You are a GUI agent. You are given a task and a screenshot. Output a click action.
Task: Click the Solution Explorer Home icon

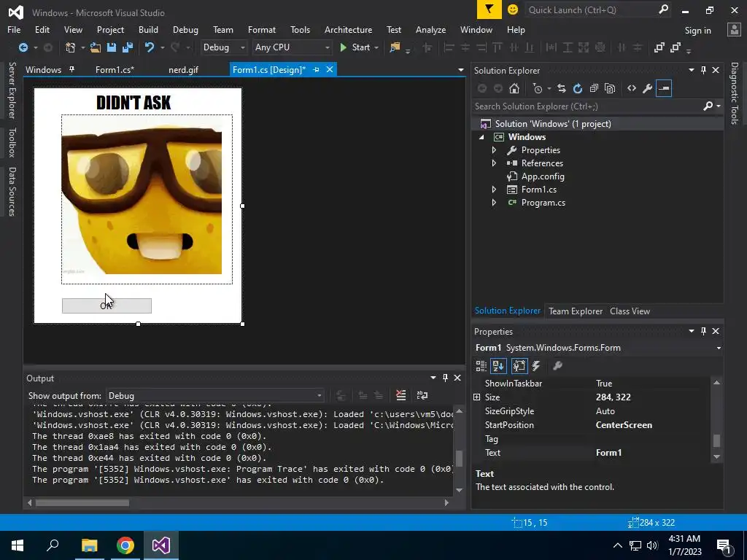pos(514,88)
